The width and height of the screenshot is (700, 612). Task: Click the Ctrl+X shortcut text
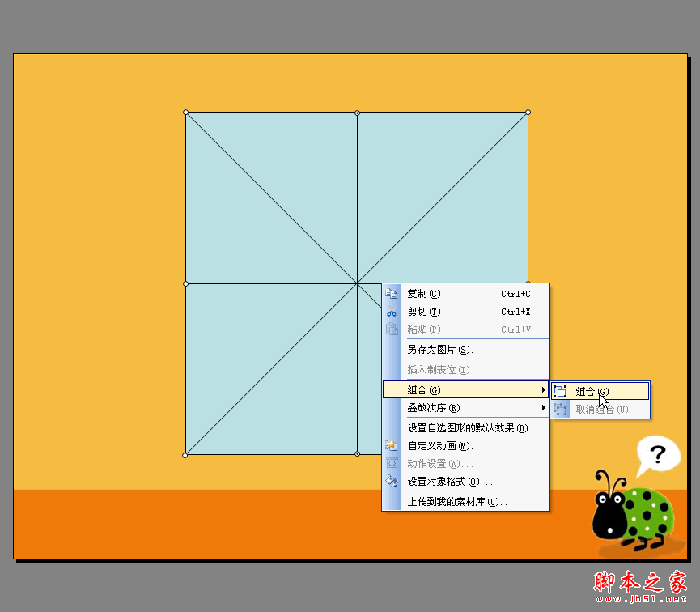point(515,312)
